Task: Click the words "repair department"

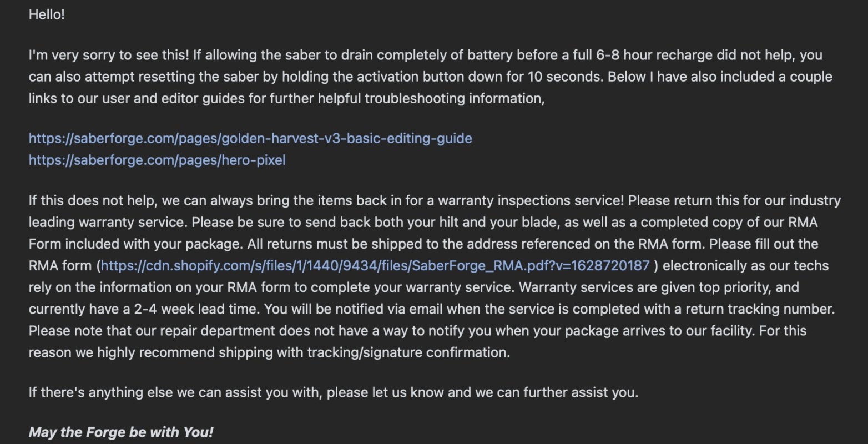Action: click(217, 331)
